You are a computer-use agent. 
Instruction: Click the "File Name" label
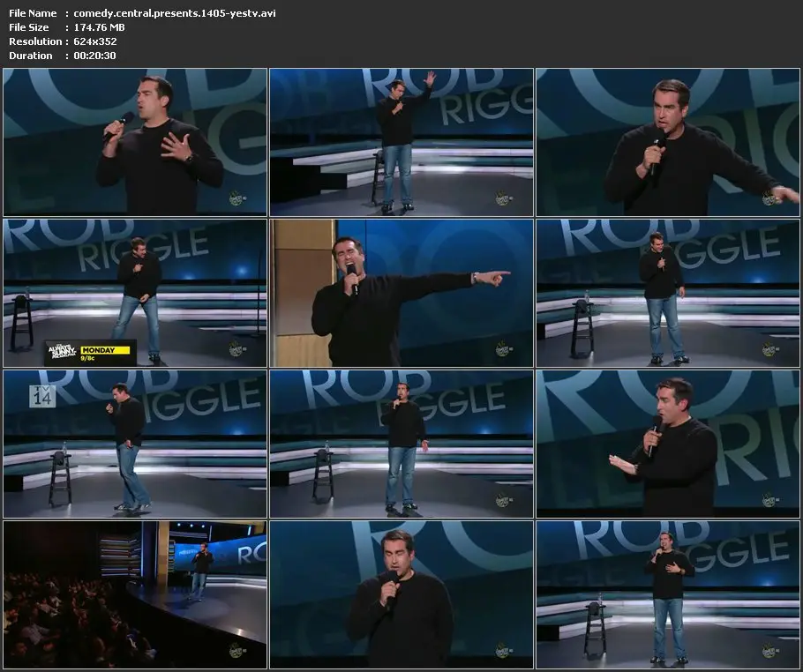[33, 13]
